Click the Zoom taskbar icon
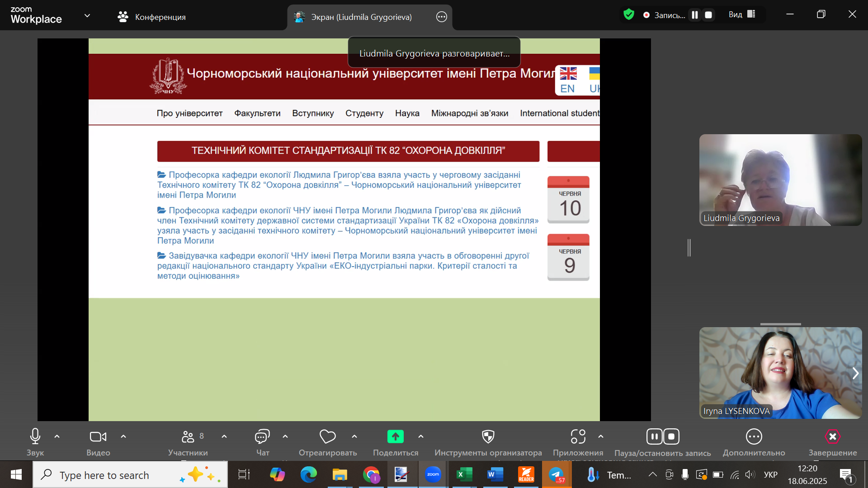The width and height of the screenshot is (868, 488). click(433, 475)
